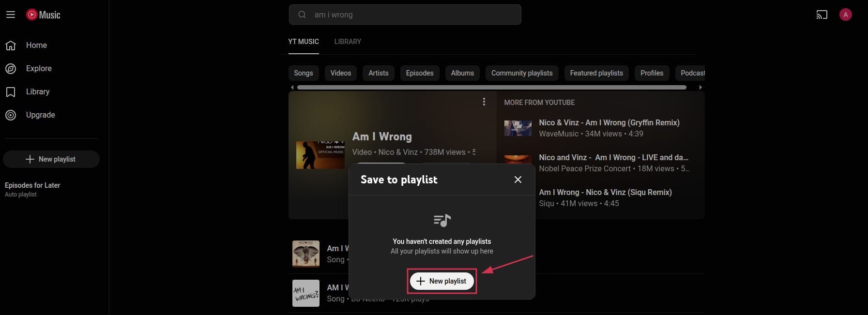This screenshot has height=315, width=868.
Task: Click Am I Wrong top result title
Action: pos(382,137)
